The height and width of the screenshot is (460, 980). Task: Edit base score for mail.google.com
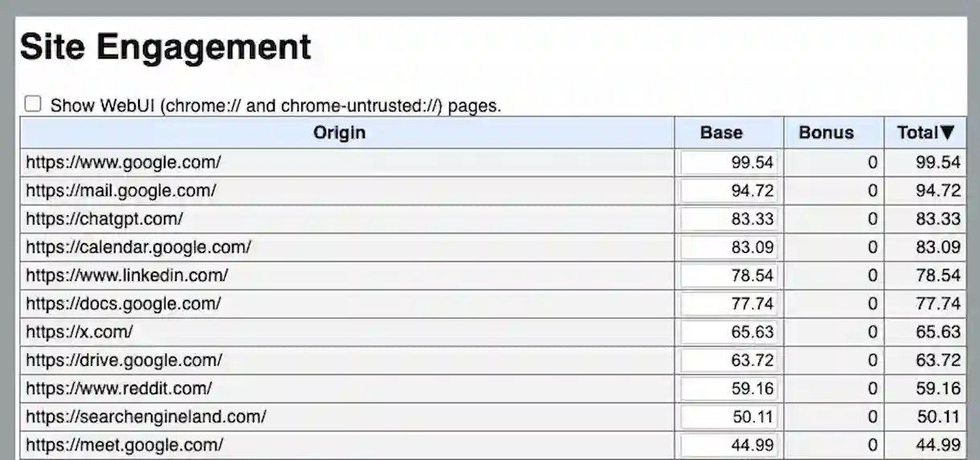729,191
